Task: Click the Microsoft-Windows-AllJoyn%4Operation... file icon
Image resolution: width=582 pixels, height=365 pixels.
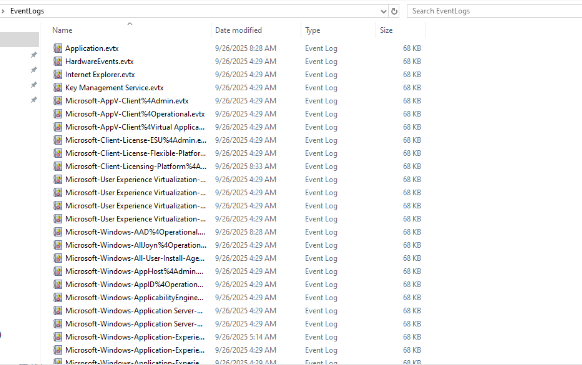Action: (x=58, y=245)
